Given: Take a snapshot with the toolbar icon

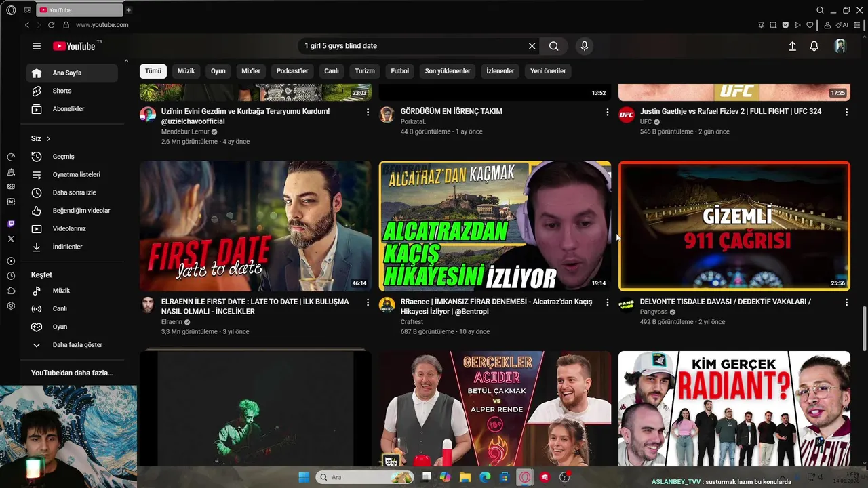Looking at the screenshot, I should (x=773, y=25).
